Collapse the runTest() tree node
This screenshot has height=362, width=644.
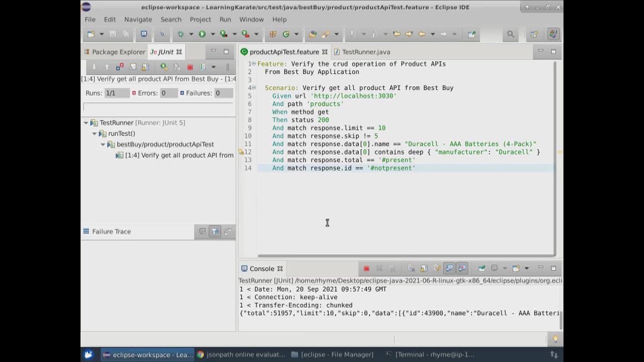95,134
